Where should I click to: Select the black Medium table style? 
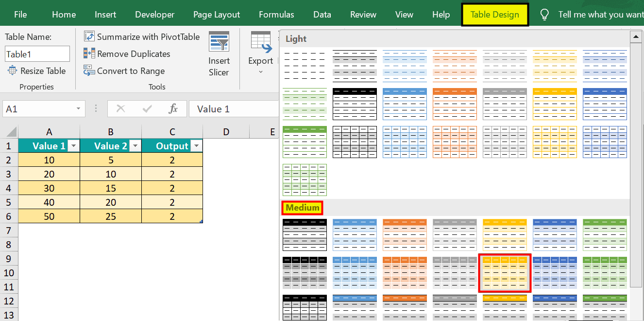click(x=305, y=235)
